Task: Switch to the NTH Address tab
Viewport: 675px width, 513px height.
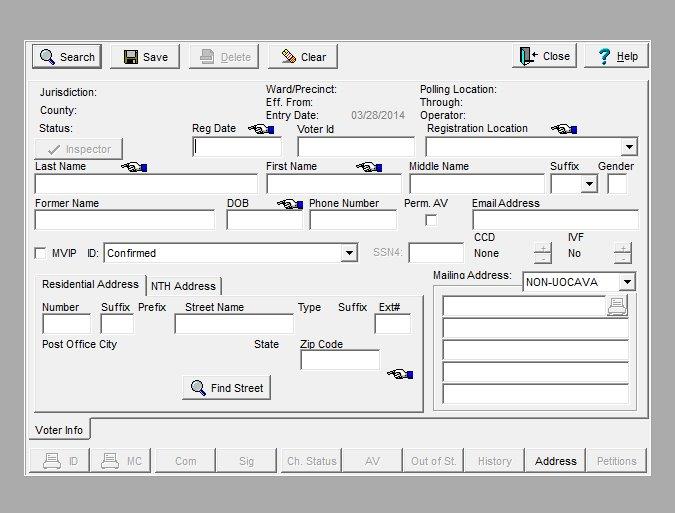Action: [183, 286]
